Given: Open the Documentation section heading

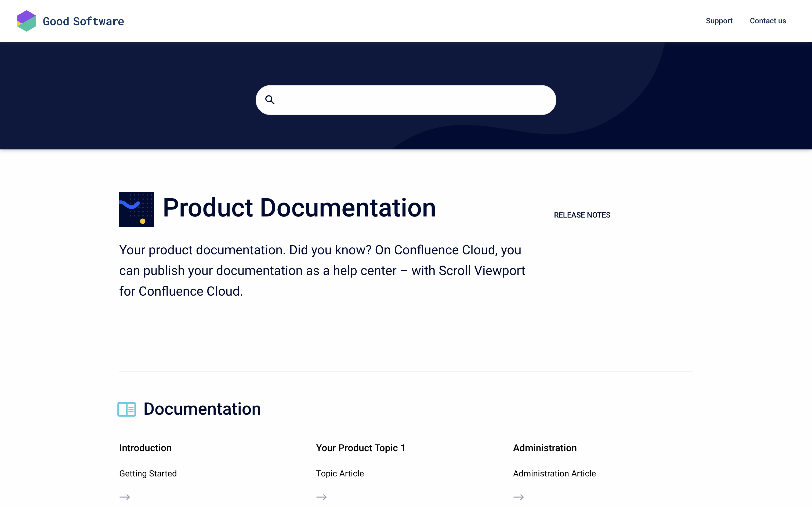Looking at the screenshot, I should (202, 409).
